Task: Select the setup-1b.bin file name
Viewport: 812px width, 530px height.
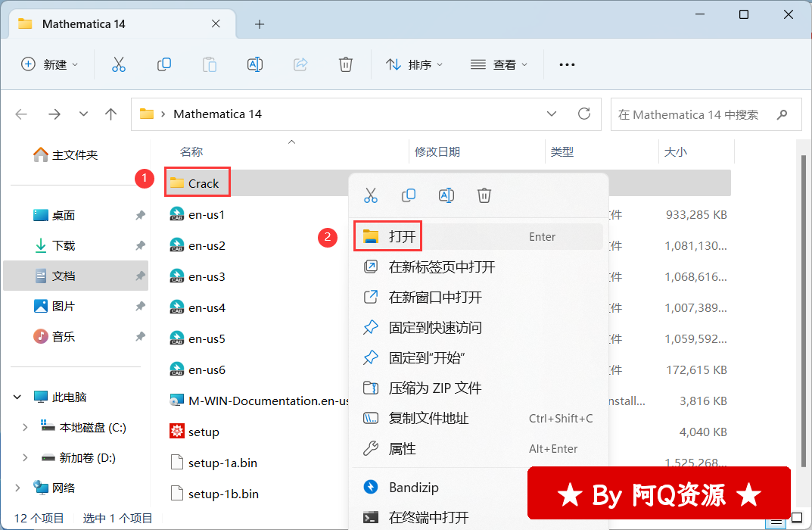Action: point(223,494)
